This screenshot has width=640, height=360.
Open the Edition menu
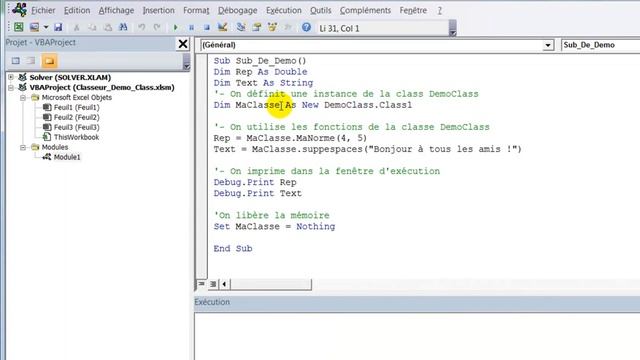coord(77,10)
